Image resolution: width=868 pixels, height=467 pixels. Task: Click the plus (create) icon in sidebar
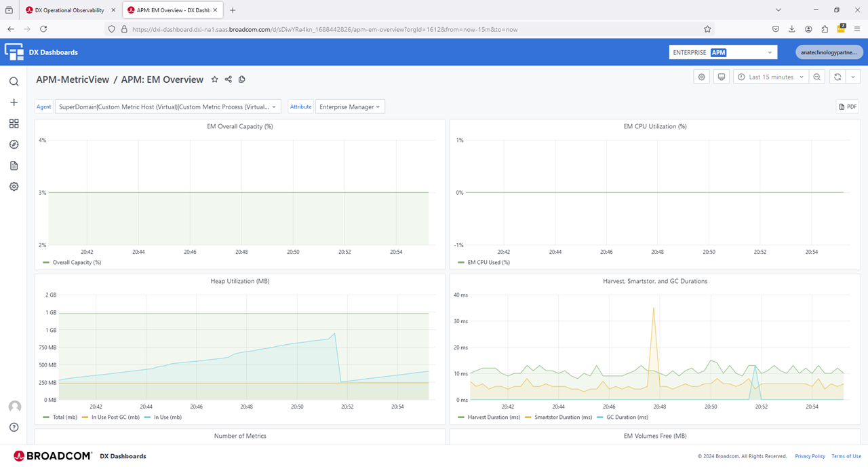pyautogui.click(x=14, y=102)
